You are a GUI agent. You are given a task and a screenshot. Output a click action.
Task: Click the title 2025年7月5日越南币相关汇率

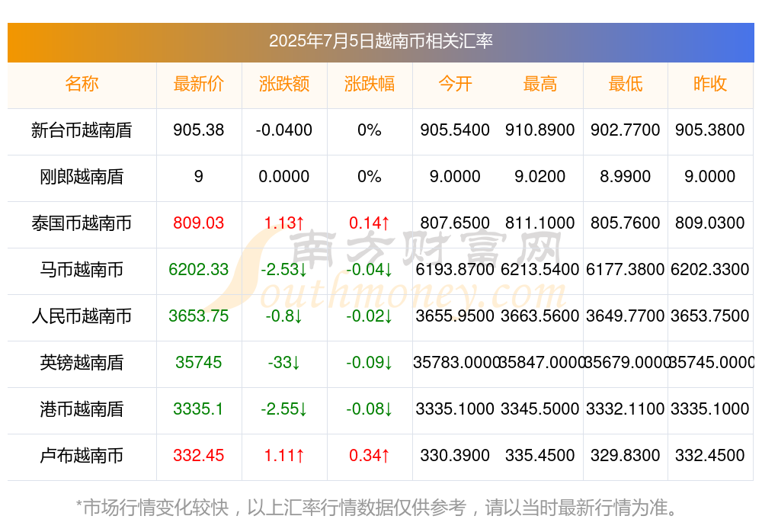(380, 41)
